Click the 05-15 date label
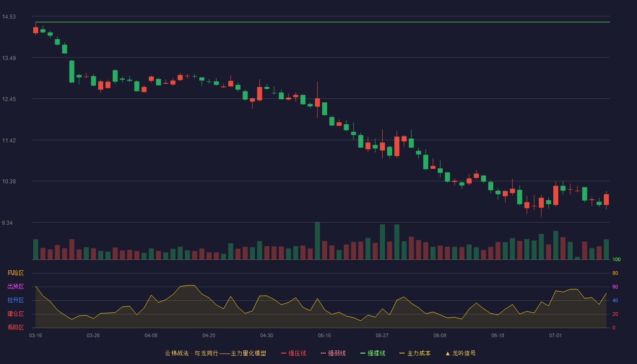Screen dimensions: 637x364 [x=324, y=335]
